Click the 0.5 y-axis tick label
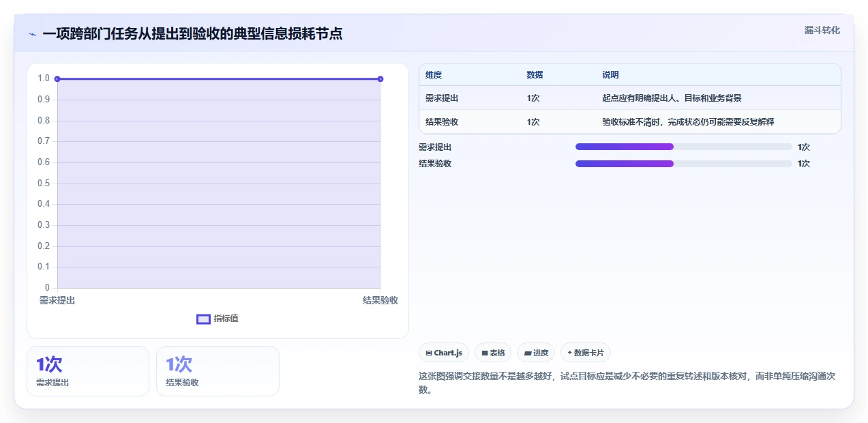The width and height of the screenshot is (868, 423). pyautogui.click(x=44, y=183)
